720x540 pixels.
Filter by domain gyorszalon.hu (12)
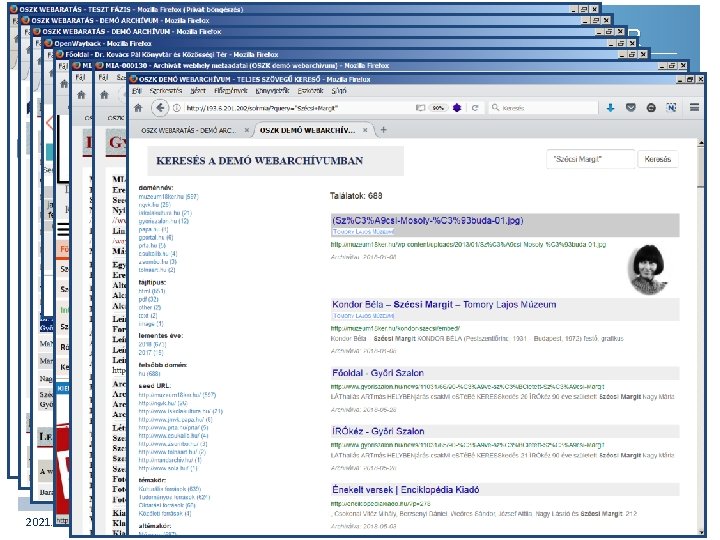pos(163,221)
